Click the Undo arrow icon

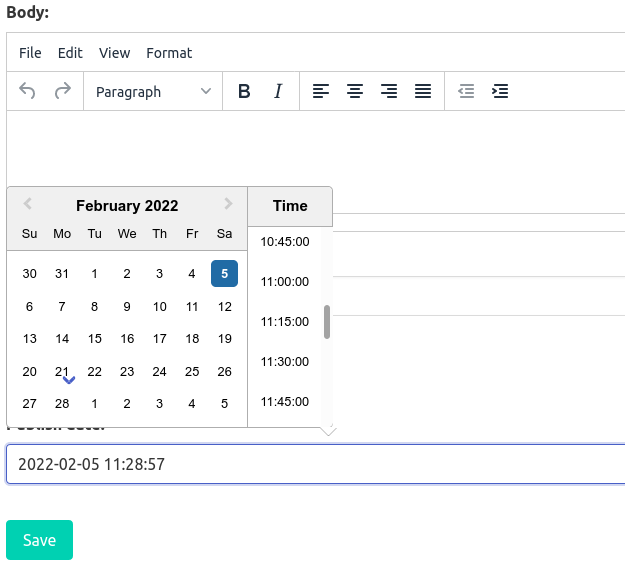point(28,91)
